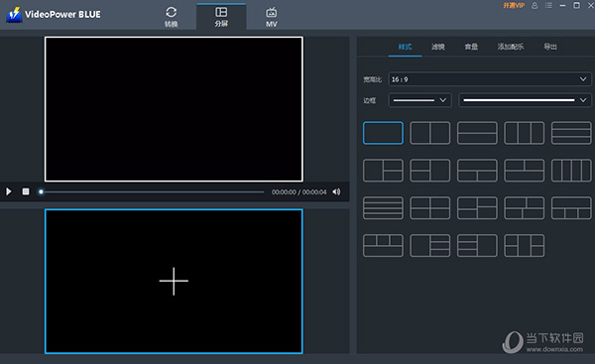Viewport: 595px width, 364px height.
Task: Click the playback seek bar
Action: click(x=152, y=192)
